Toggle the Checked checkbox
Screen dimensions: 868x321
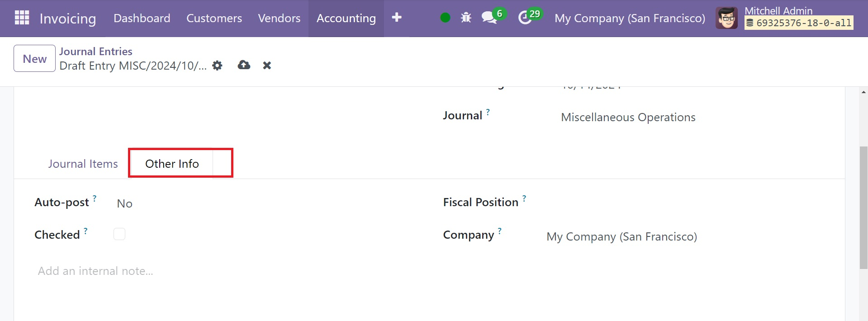click(x=119, y=234)
